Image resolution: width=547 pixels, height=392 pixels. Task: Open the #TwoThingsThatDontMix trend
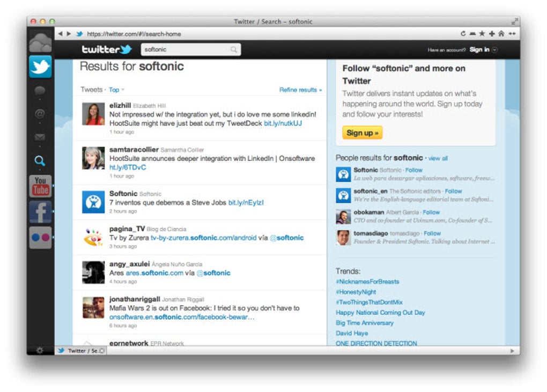pyautogui.click(x=369, y=302)
